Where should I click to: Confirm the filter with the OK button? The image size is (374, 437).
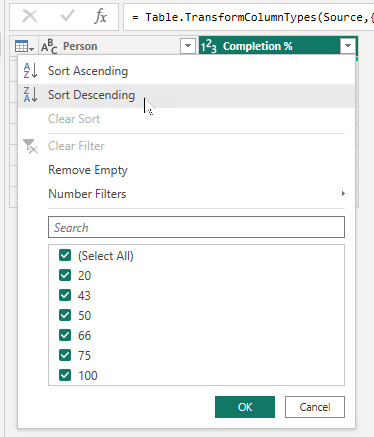click(245, 407)
